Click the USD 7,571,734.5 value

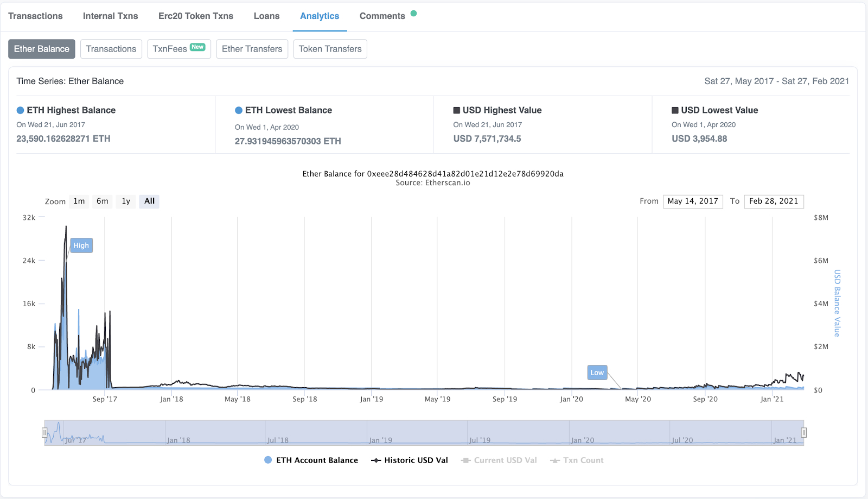[x=487, y=139]
